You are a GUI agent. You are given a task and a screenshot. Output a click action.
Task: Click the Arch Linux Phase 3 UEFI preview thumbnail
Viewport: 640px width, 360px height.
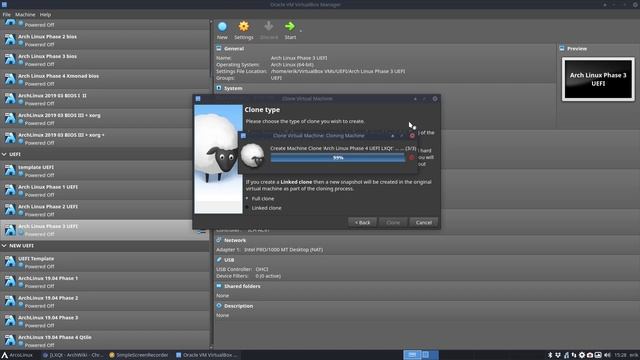598,79
